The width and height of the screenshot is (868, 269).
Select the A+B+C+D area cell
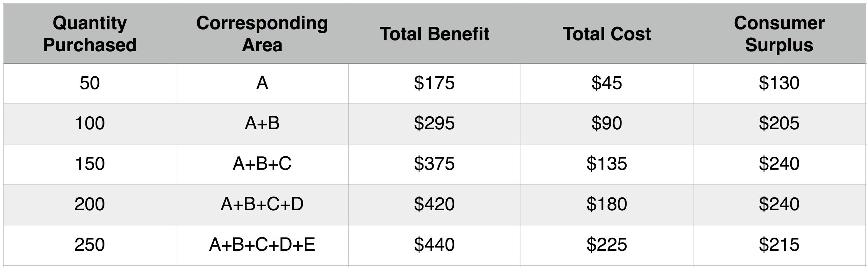pos(262,205)
